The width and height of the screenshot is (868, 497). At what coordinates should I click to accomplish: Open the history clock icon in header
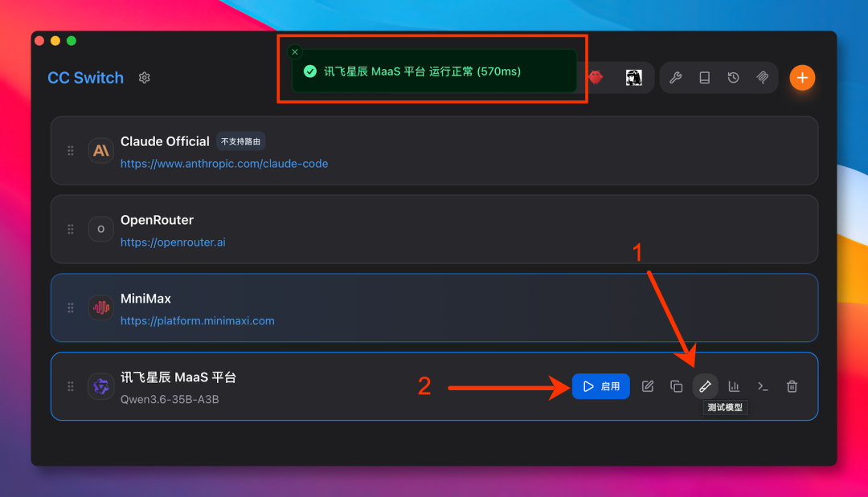[734, 78]
